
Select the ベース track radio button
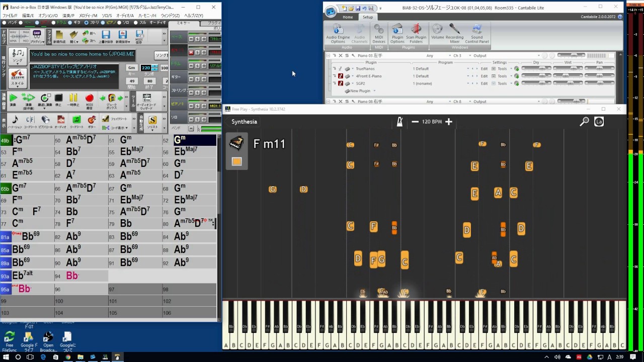click(21, 23)
